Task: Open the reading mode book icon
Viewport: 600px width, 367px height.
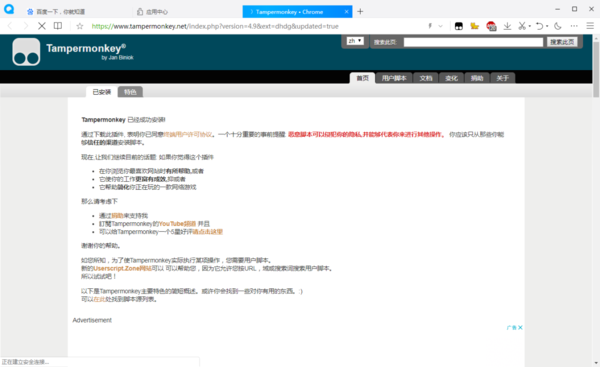Action: point(58,26)
